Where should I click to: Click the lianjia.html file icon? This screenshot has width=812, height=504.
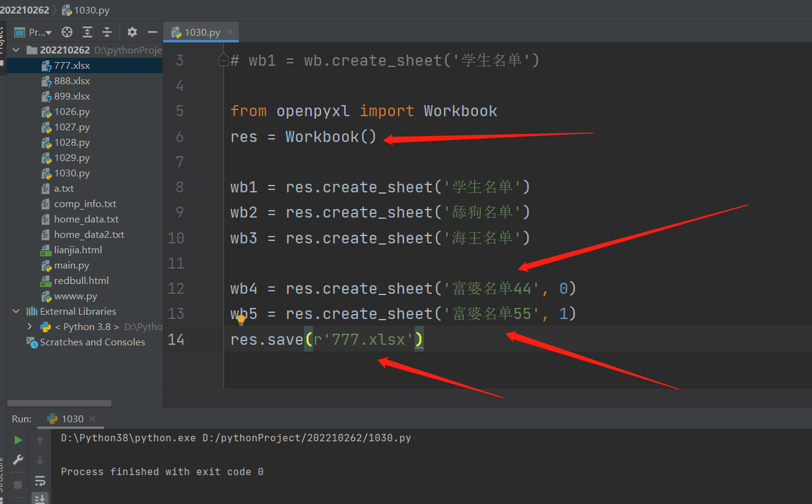click(x=46, y=250)
